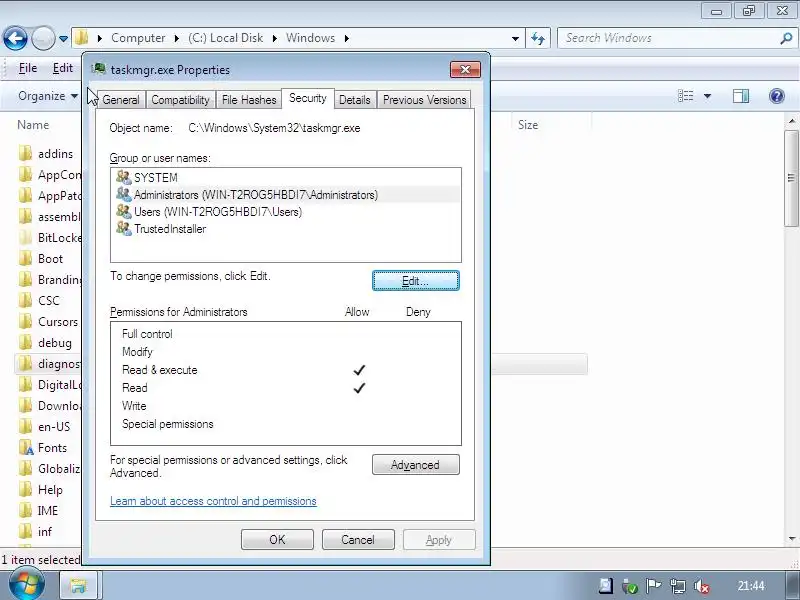
Task: Click the OK button
Action: point(277,540)
